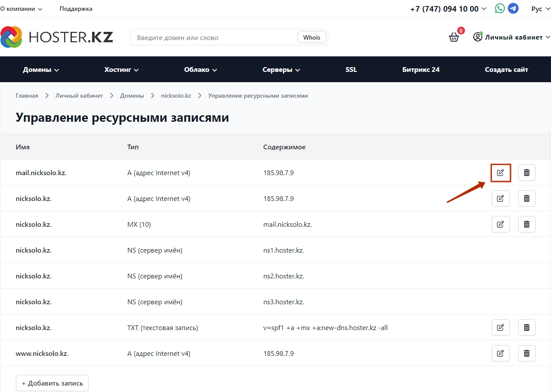Focus the domain search input field
Screen dimensions: 551x392
pyautogui.click(x=214, y=37)
